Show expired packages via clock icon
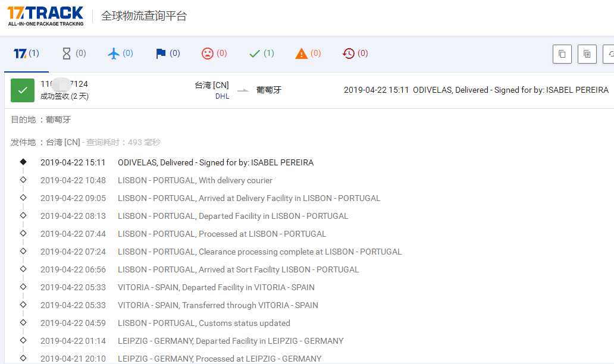614x364 pixels. [x=355, y=54]
